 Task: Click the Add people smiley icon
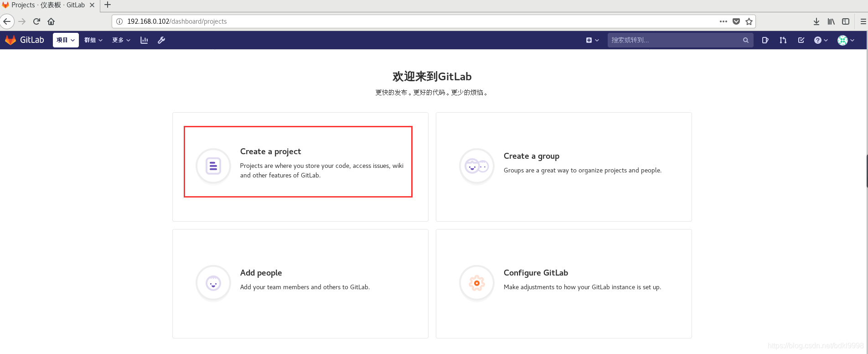[x=213, y=283]
